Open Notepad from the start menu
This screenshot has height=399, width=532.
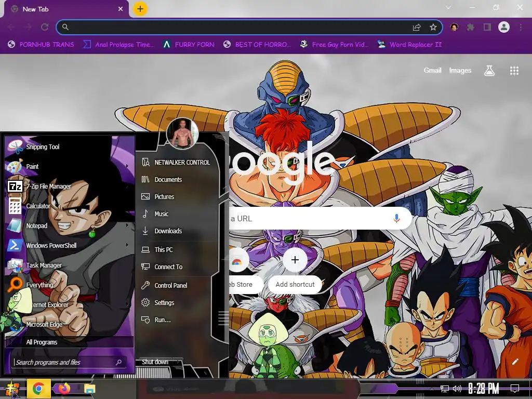(70, 225)
